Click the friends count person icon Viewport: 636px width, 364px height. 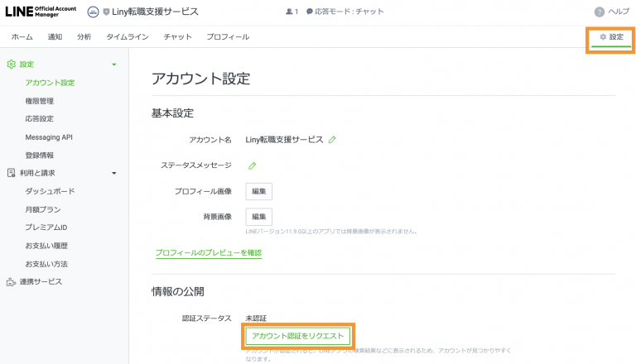point(289,12)
